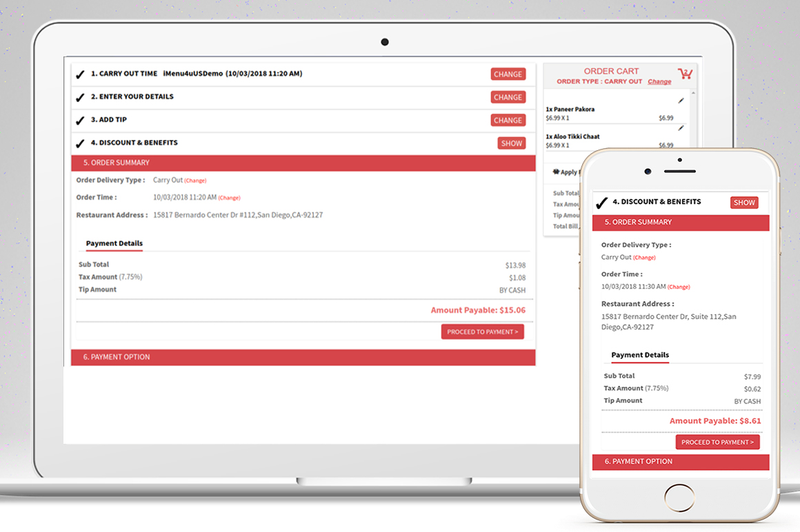800x532 pixels.
Task: Click the checkmark beside Add Tip on laptop
Action: (x=80, y=121)
